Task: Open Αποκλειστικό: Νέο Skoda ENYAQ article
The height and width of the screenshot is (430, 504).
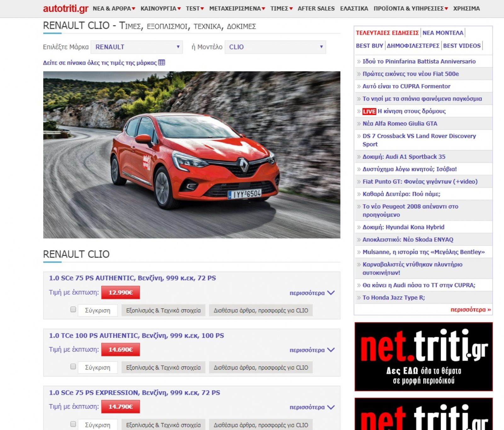Action: click(408, 240)
